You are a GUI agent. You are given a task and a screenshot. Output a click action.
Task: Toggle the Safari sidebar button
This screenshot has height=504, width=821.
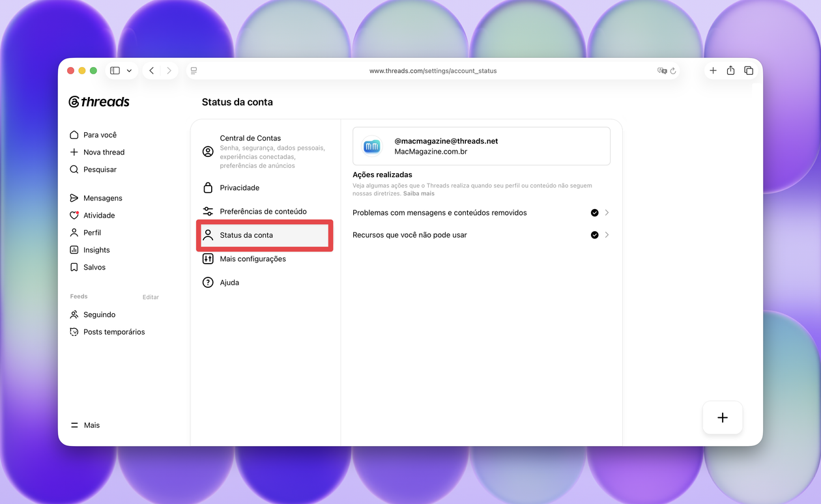[115, 70]
